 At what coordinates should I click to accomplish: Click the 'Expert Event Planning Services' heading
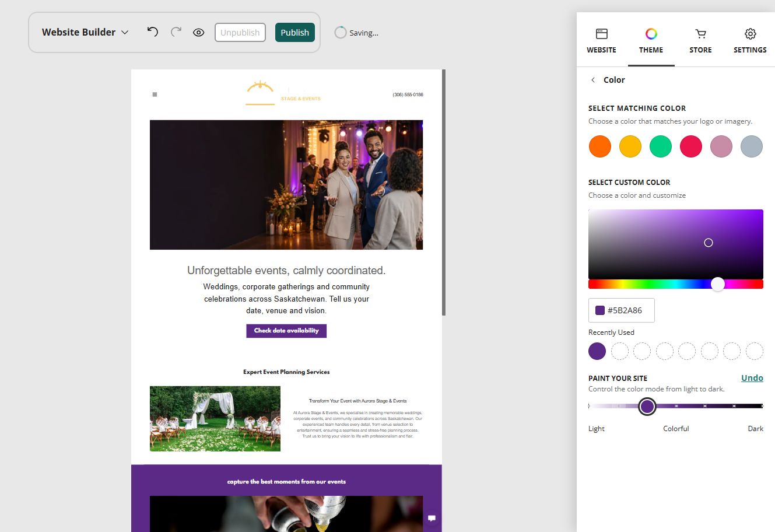coord(286,372)
